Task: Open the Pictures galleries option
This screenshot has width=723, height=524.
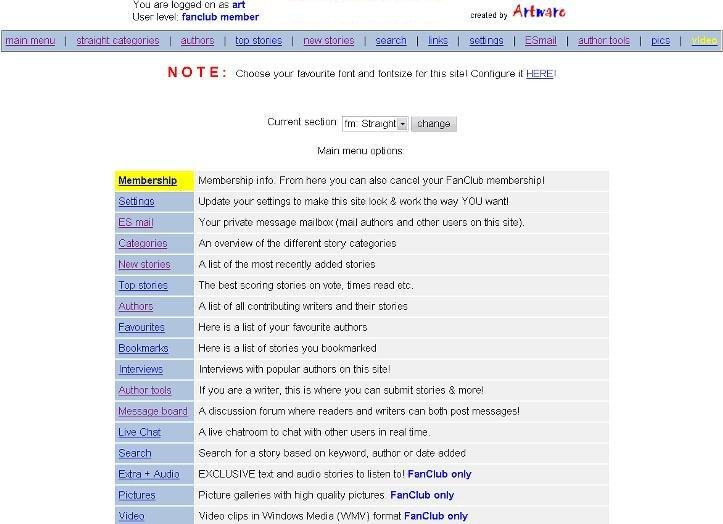Action: coord(136,496)
